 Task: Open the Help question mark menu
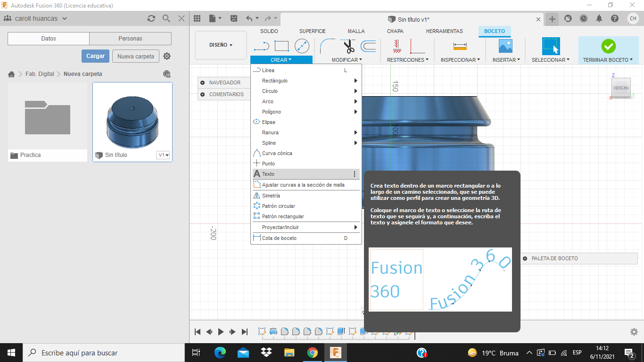click(x=615, y=18)
